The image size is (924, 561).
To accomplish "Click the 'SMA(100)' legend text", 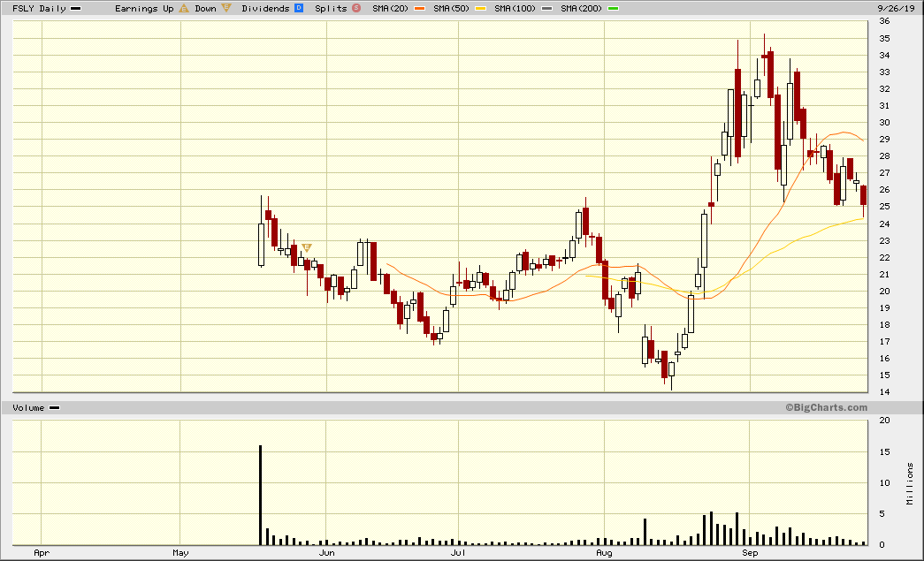I will [515, 8].
